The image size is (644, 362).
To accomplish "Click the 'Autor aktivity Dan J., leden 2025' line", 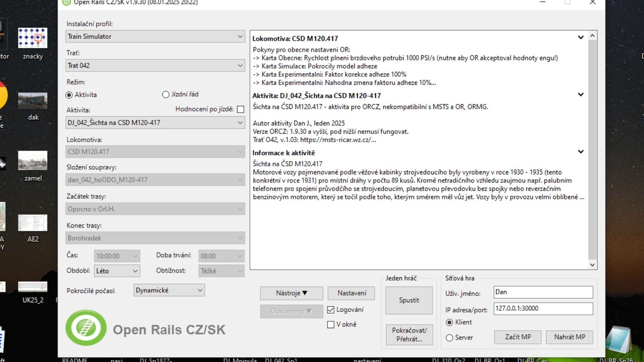I will click(x=299, y=123).
